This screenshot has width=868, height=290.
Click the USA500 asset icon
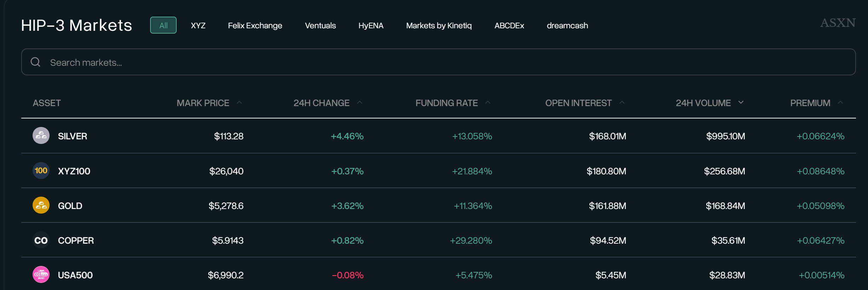tap(41, 275)
